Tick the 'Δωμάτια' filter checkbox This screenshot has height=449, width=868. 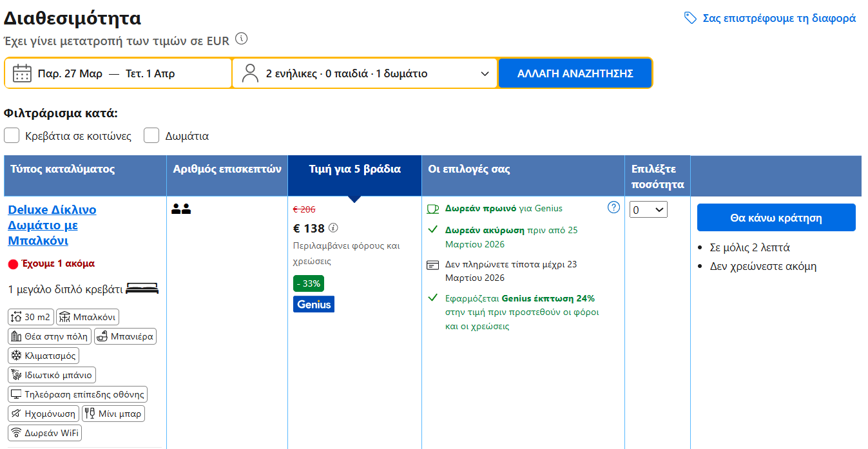[x=151, y=135]
